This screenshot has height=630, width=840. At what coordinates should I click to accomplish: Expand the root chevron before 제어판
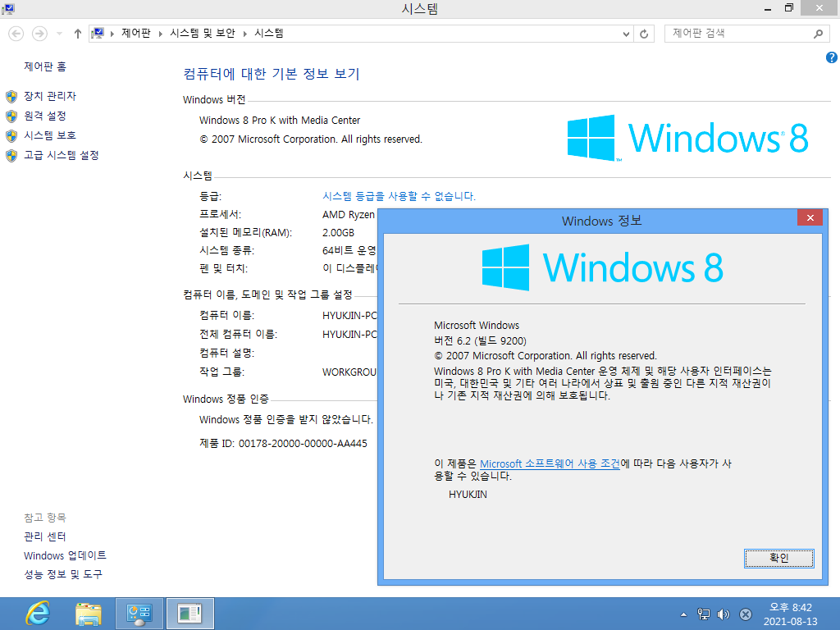click(x=112, y=34)
